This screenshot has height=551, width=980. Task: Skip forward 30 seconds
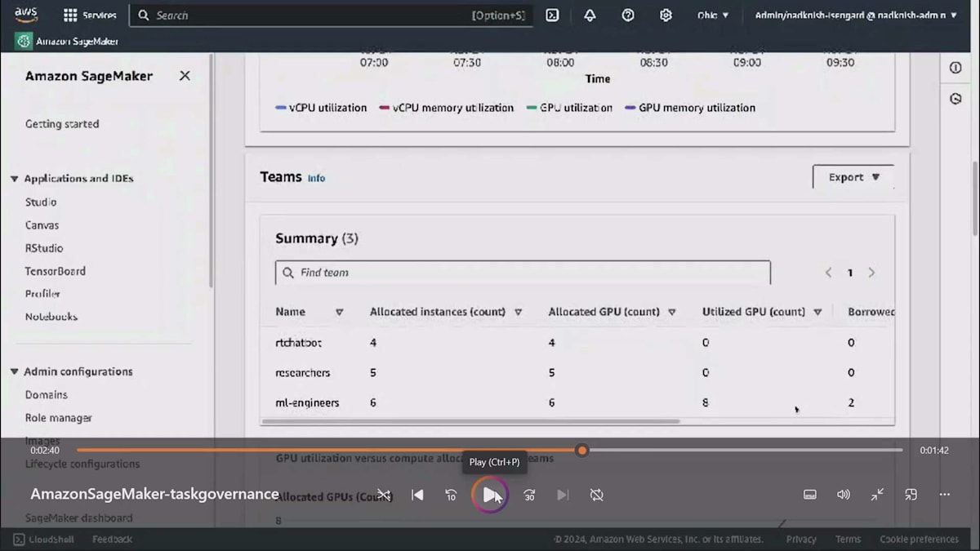pos(529,495)
